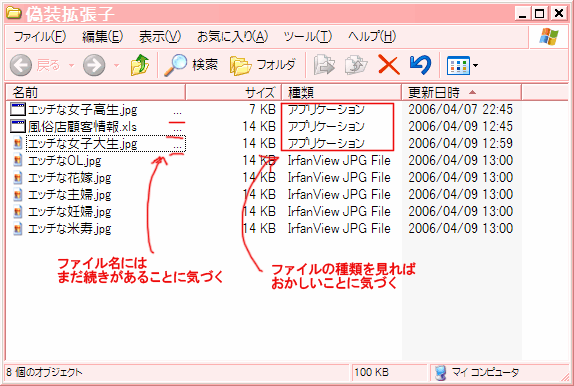
Task: Click the Move To folder icon
Action: (x=324, y=65)
